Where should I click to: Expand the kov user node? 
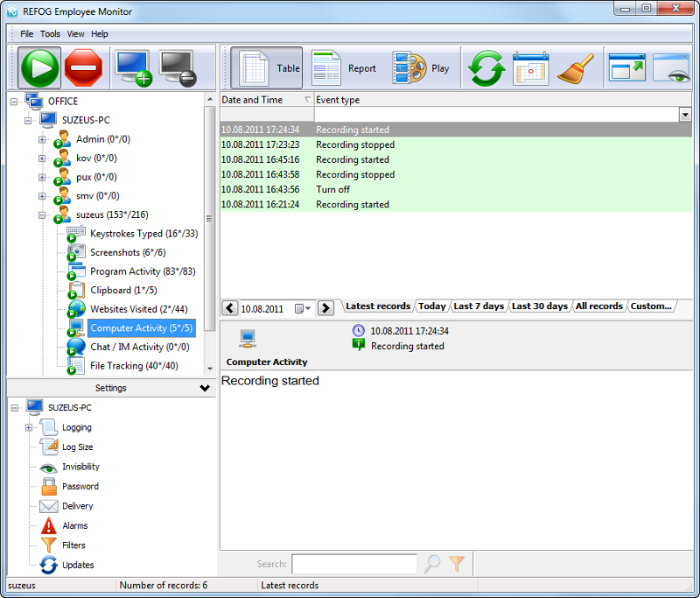[42, 158]
